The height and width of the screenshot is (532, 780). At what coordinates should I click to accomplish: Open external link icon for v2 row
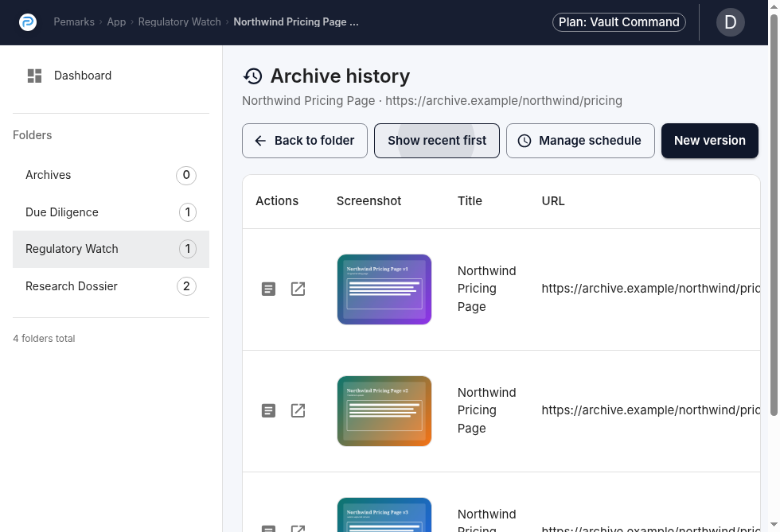point(298,410)
